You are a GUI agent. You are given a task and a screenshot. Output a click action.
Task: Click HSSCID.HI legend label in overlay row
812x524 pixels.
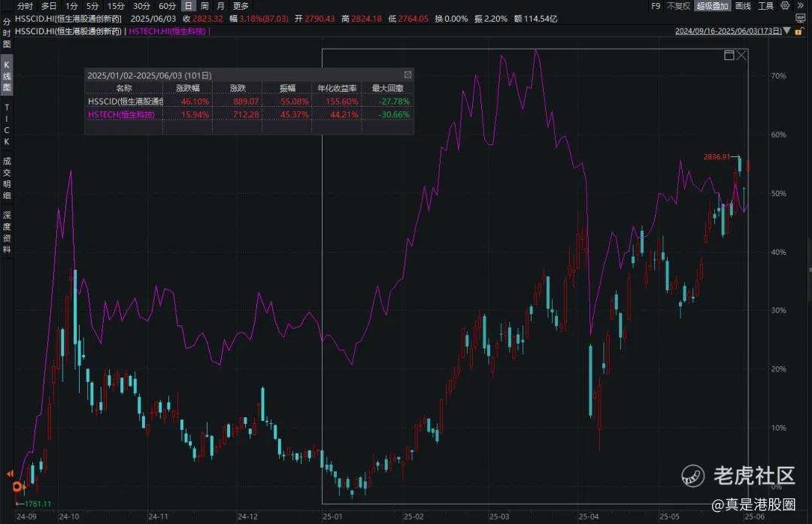68,31
